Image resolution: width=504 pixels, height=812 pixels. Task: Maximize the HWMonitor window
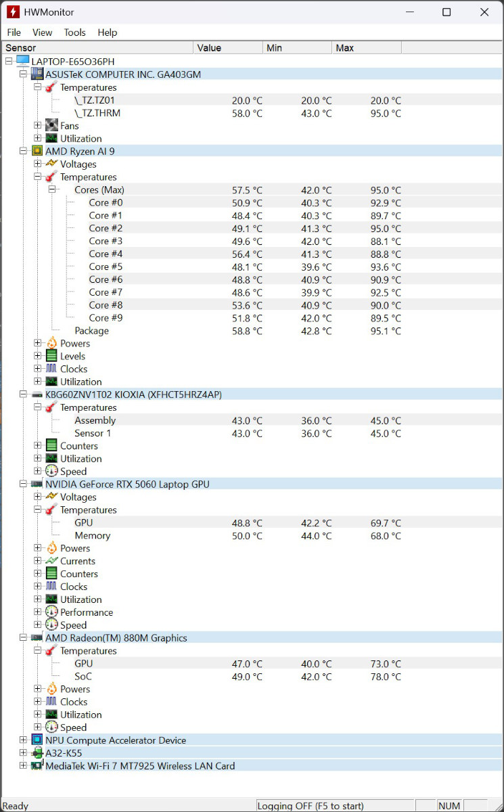(446, 12)
